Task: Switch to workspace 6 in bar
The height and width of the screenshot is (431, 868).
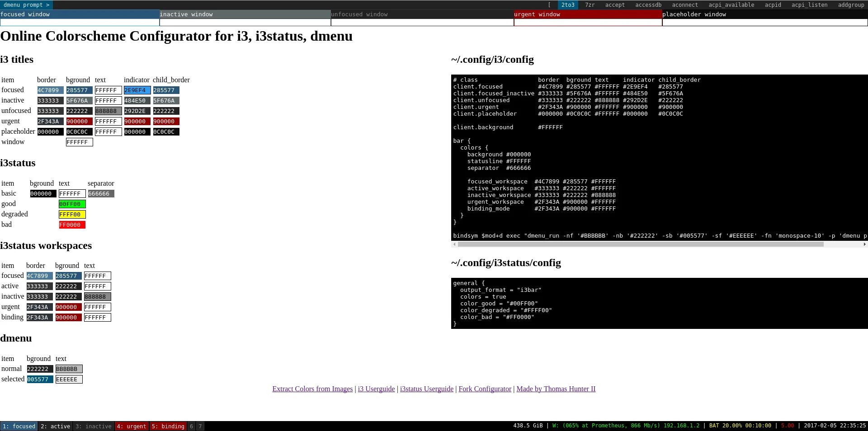Action: coord(191,426)
